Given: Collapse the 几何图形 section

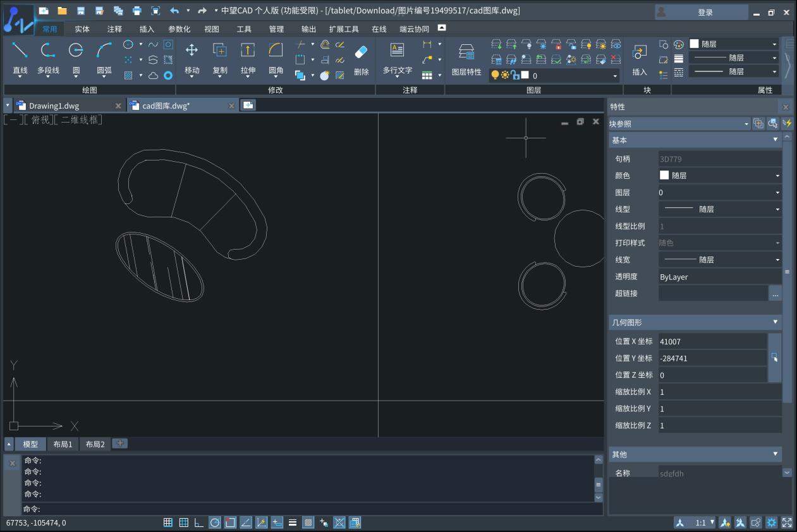Looking at the screenshot, I should 776,322.
